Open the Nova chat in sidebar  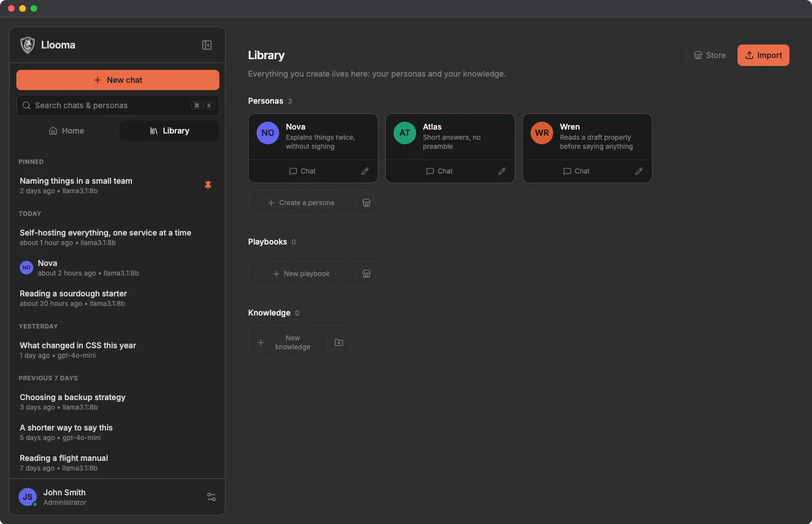click(117, 268)
